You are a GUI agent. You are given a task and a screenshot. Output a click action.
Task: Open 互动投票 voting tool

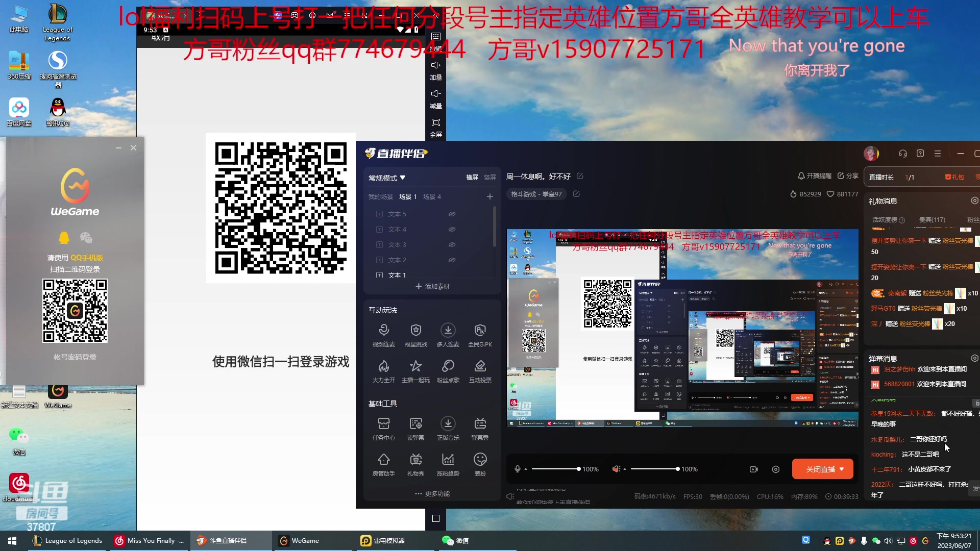click(480, 371)
